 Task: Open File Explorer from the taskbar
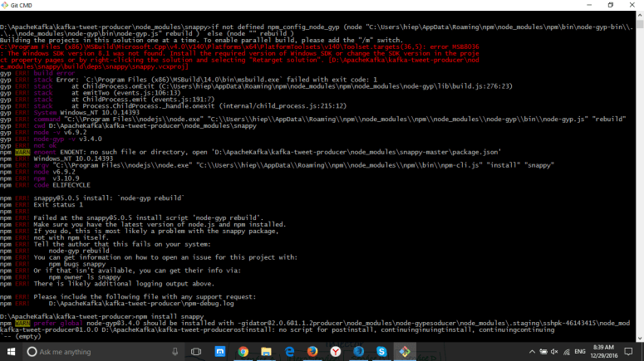(x=266, y=352)
